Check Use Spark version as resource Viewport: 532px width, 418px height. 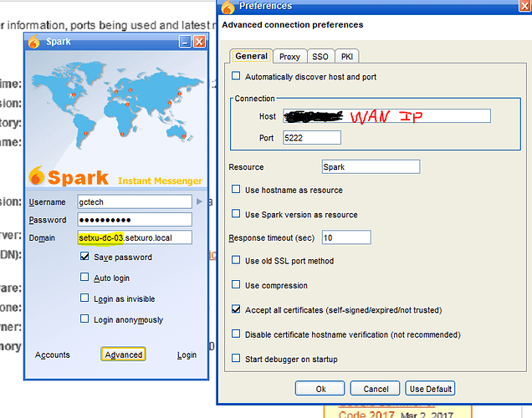[236, 213]
